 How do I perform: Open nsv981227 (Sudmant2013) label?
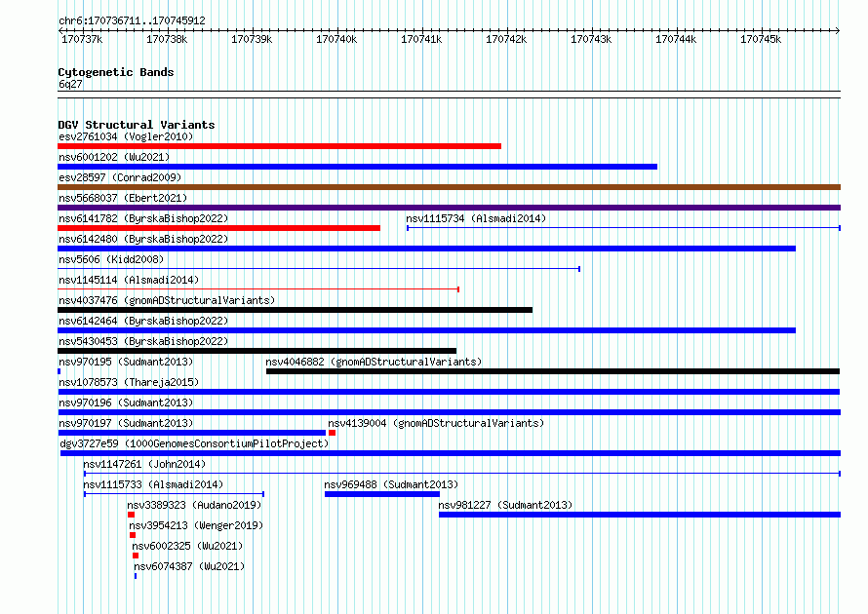[505, 505]
